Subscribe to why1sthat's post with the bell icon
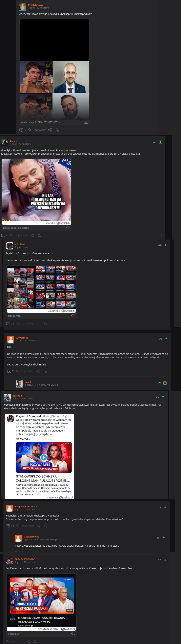The width and height of the screenshot is (181, 644). coord(45,371)
